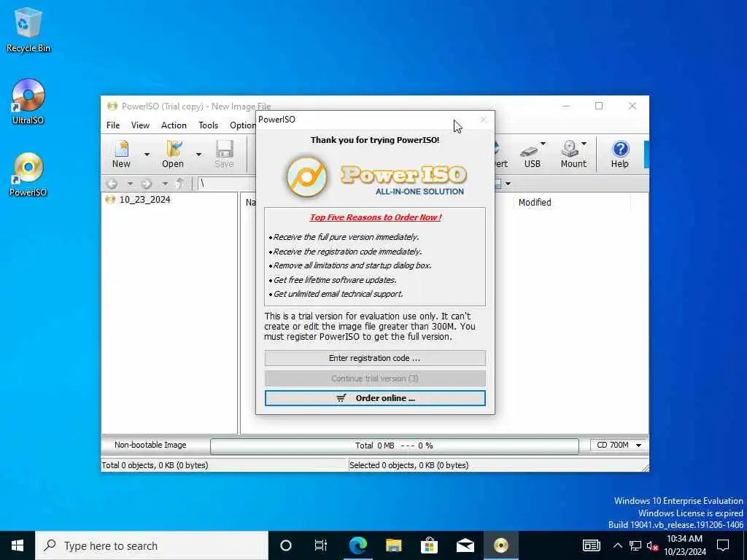Open Microsoft Store from the taskbar
The width and height of the screenshot is (747, 560).
[x=429, y=545]
